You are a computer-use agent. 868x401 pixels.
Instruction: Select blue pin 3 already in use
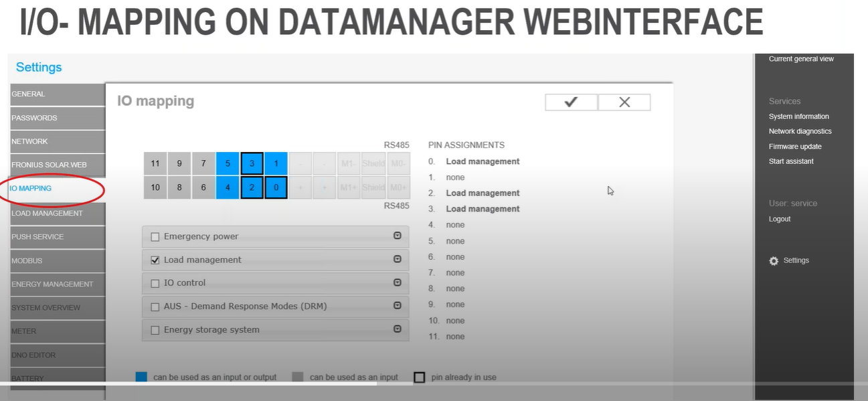point(252,163)
